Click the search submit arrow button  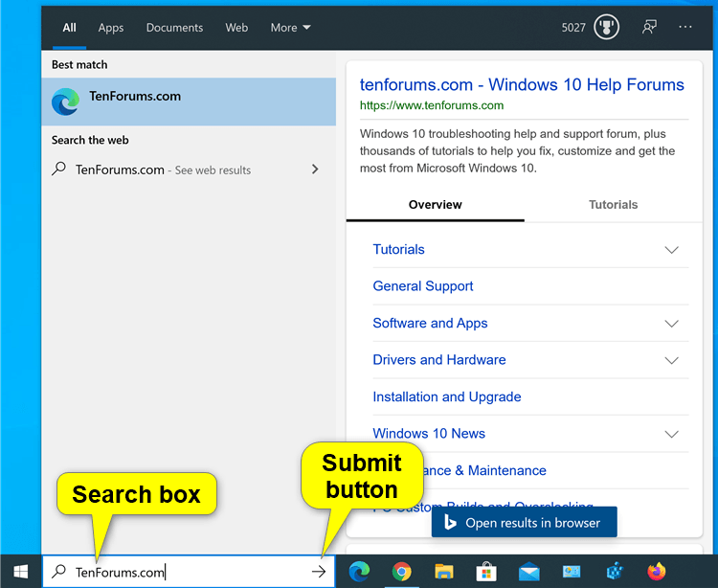pos(319,571)
